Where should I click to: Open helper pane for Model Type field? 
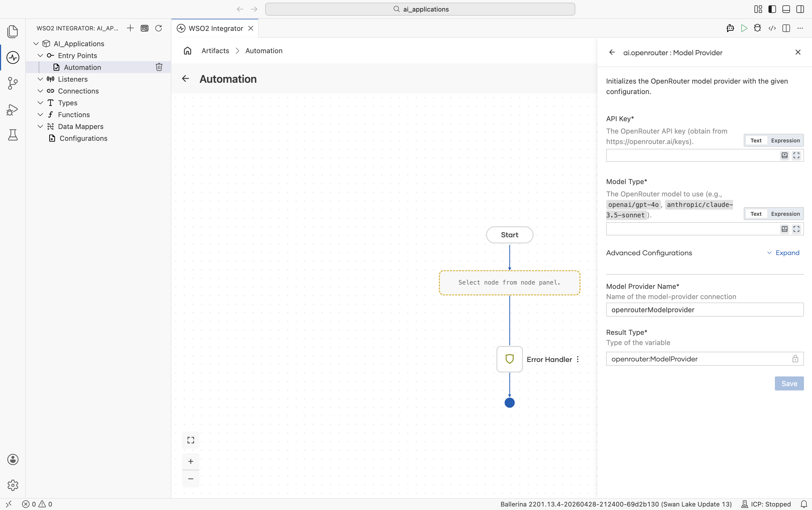(x=785, y=229)
